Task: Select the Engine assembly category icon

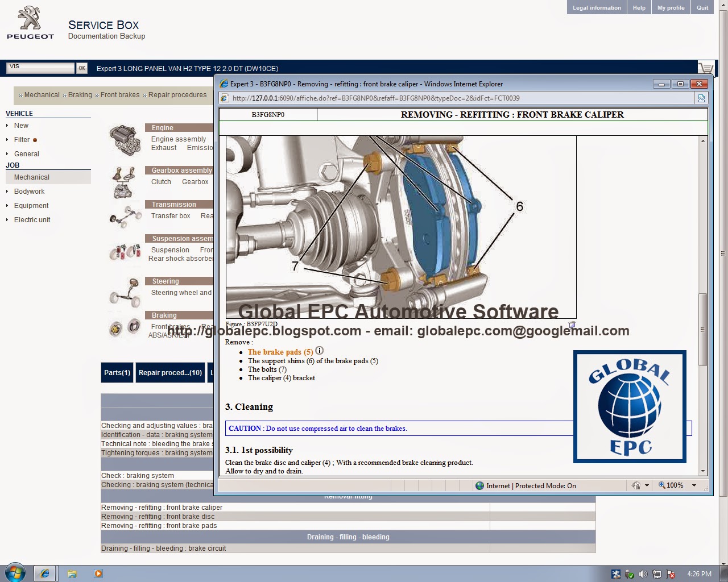Action: [x=124, y=138]
